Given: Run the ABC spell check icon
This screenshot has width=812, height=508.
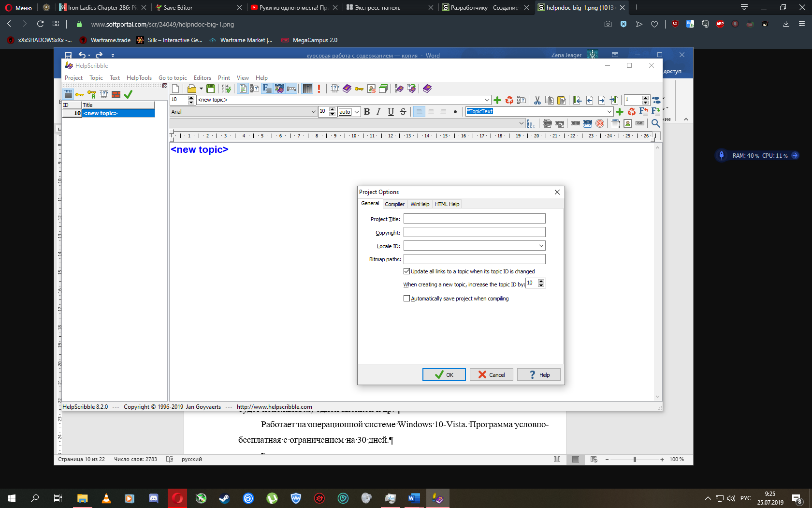Looking at the screenshot, I should point(226,89).
